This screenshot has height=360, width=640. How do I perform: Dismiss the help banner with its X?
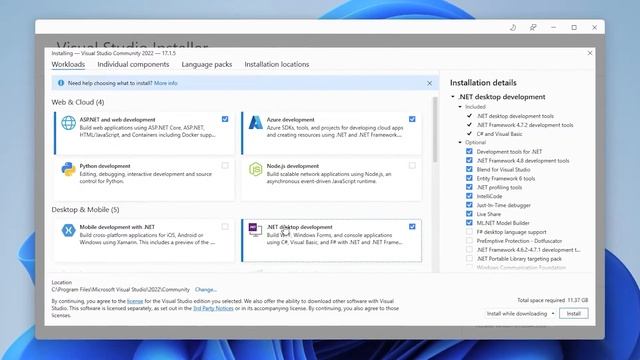[429, 83]
